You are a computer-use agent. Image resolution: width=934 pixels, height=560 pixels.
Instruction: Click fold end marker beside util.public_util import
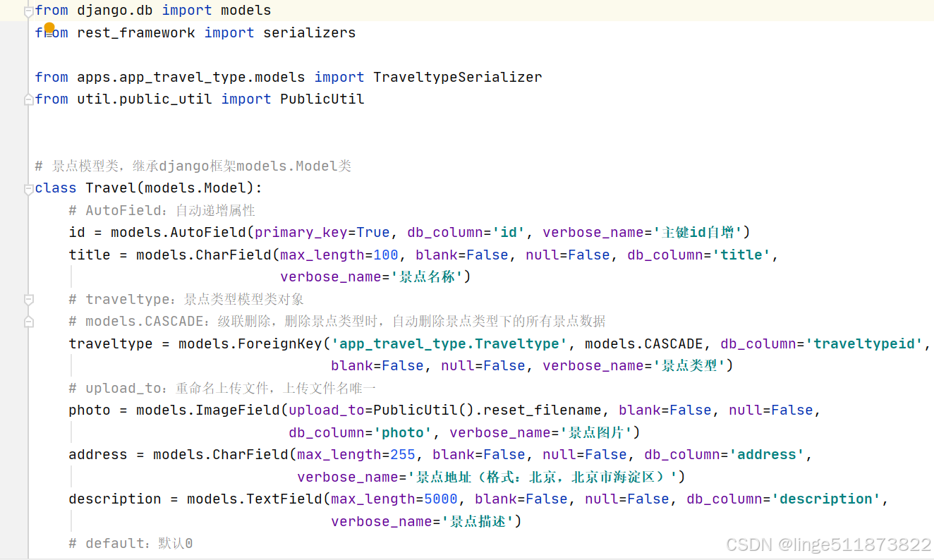tap(29, 99)
